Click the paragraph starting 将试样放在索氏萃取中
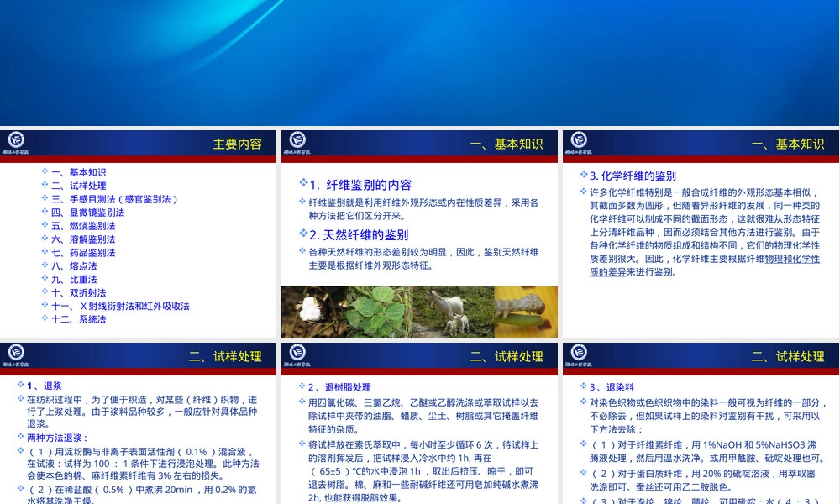The height and width of the screenshot is (504, 840). coord(423,471)
